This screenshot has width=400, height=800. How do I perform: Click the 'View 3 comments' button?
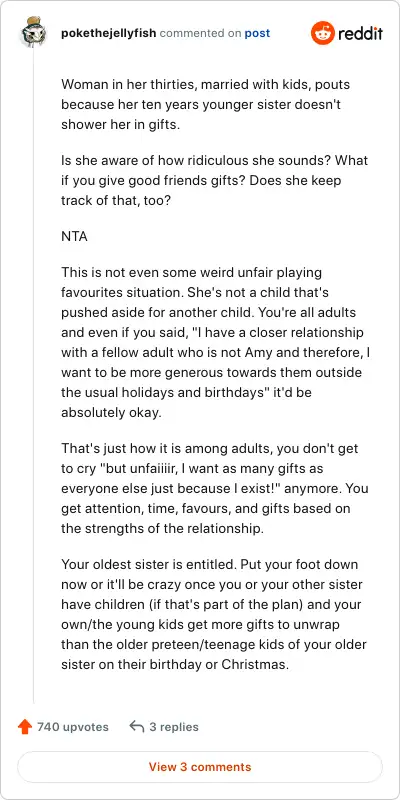pos(200,766)
